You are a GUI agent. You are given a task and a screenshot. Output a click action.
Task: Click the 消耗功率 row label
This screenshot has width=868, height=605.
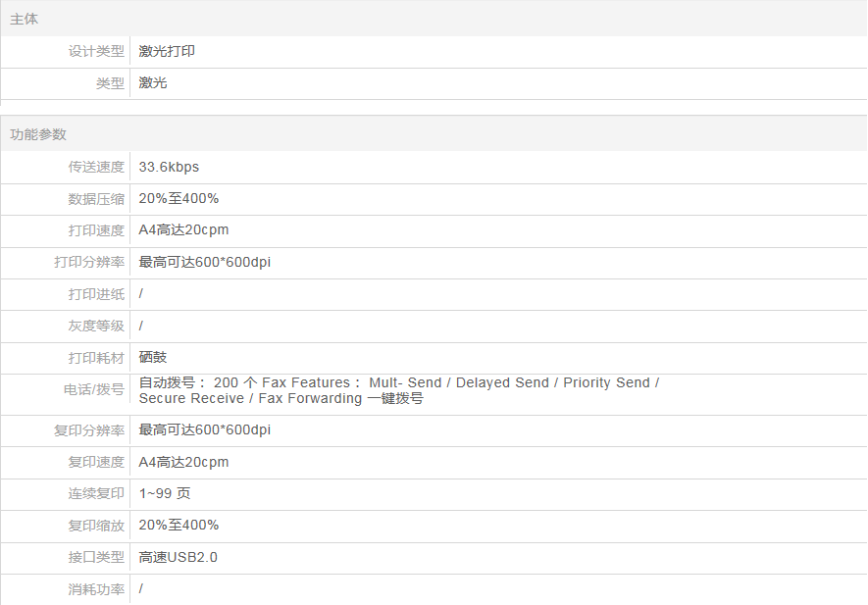[x=96, y=589]
